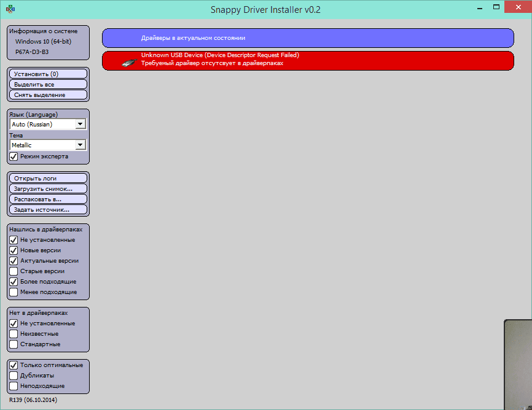Click the partial thumbnail at bottom right
The image size is (532, 410).
click(518, 364)
